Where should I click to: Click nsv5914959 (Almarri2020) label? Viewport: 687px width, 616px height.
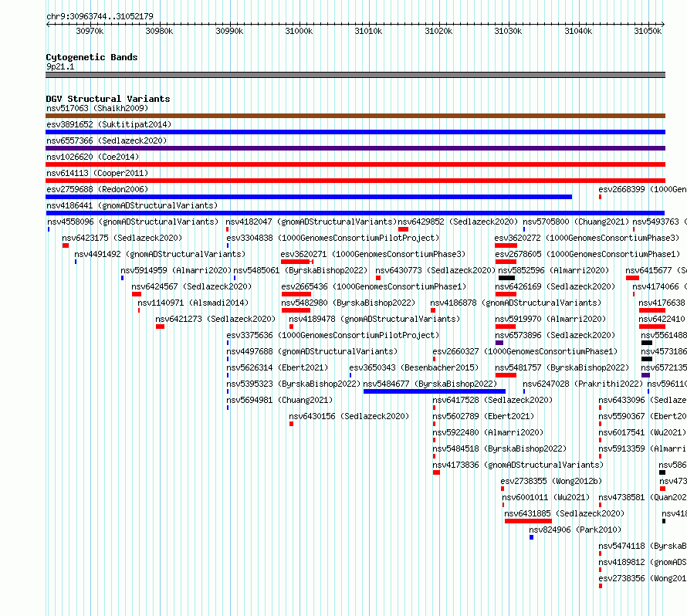coord(176,270)
